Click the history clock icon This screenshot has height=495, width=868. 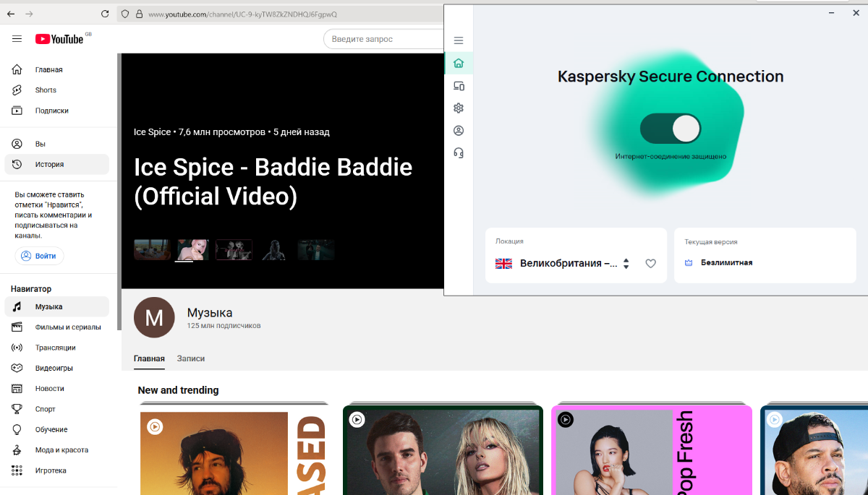[17, 164]
